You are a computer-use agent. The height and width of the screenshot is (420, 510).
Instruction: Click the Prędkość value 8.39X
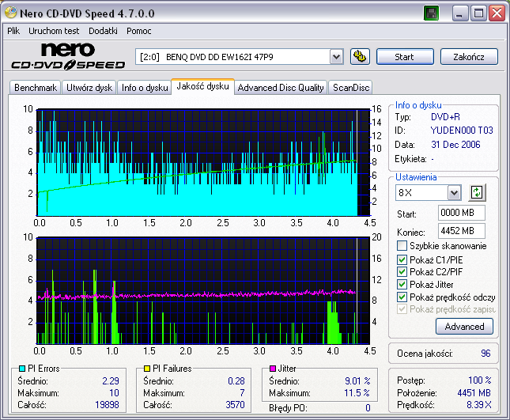[x=479, y=405]
